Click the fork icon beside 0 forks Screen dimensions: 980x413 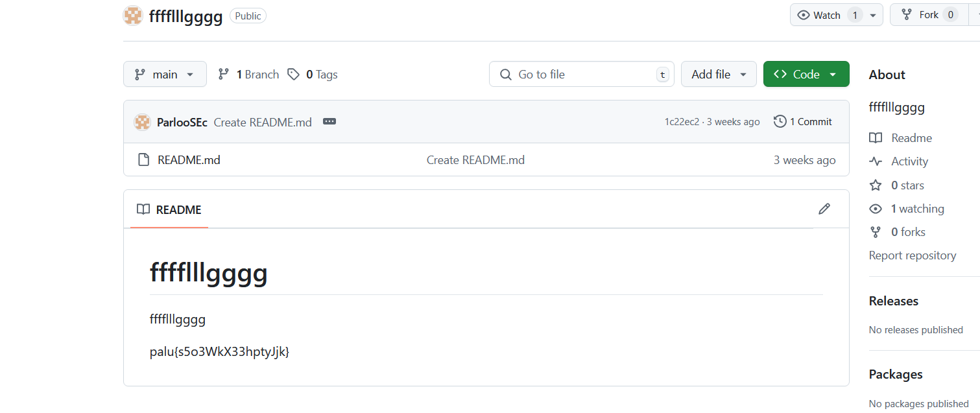876,232
